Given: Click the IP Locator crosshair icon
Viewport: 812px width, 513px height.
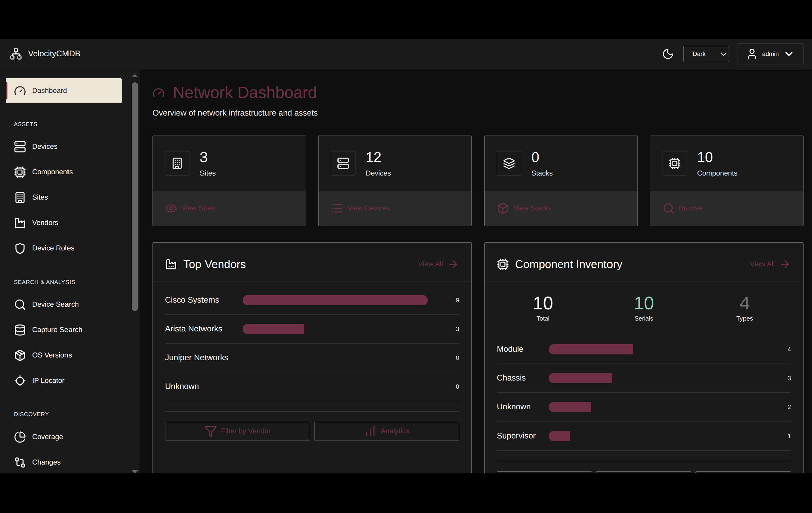Looking at the screenshot, I should (x=20, y=380).
